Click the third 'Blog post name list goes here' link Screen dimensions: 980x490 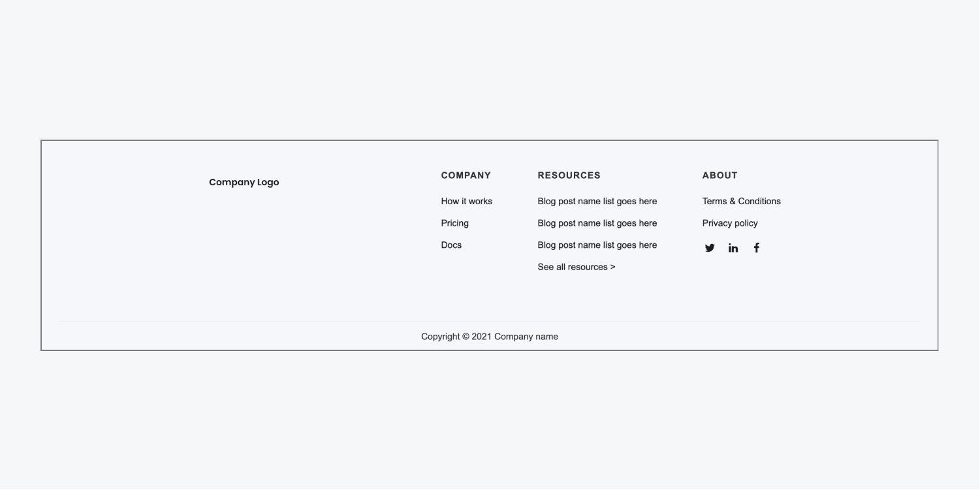(x=597, y=245)
